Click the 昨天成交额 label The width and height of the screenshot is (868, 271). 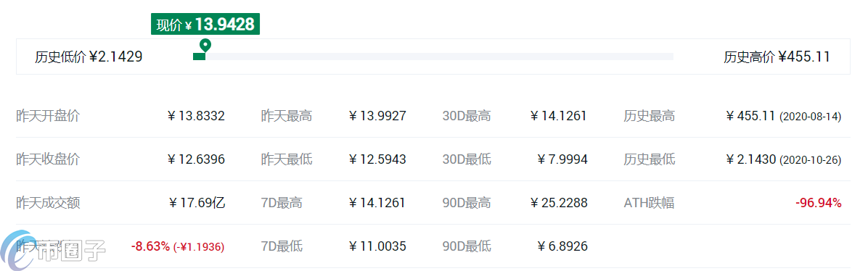click(x=48, y=203)
